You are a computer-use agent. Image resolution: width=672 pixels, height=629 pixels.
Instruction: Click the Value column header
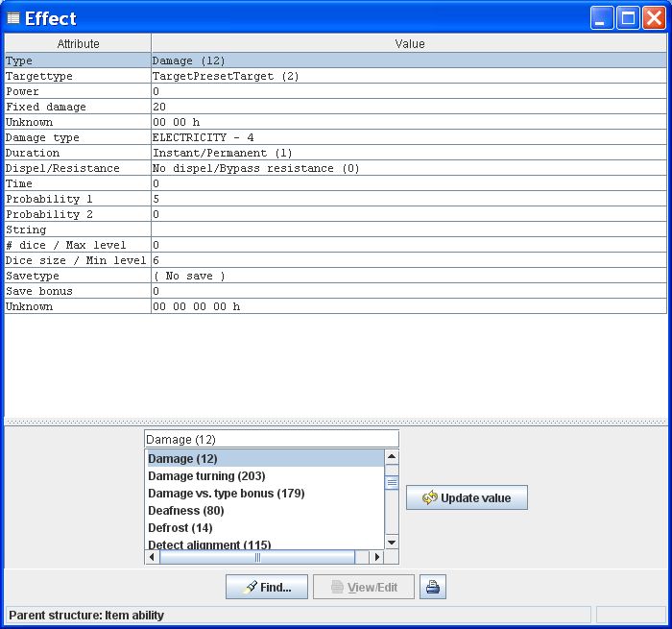click(409, 43)
